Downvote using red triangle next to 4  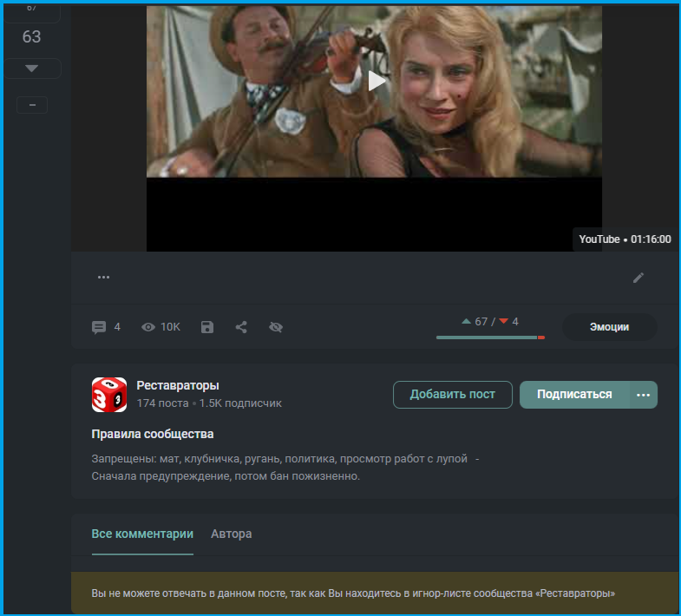point(503,322)
